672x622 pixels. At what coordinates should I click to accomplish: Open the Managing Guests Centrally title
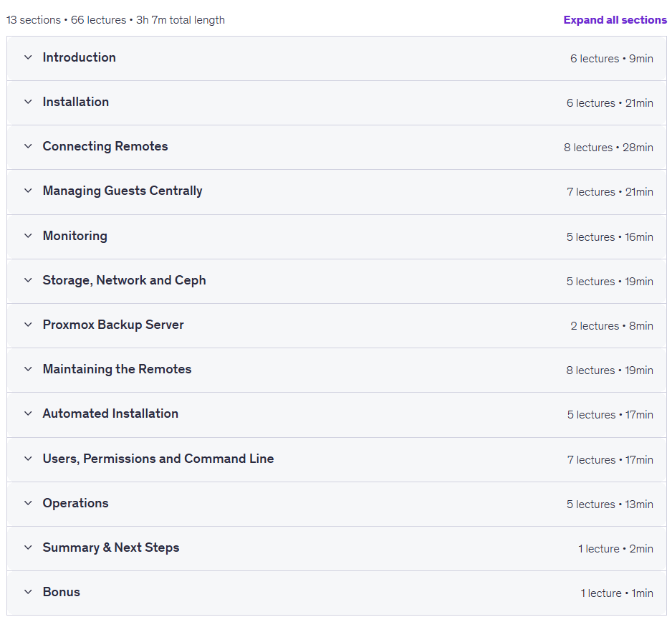[123, 191]
